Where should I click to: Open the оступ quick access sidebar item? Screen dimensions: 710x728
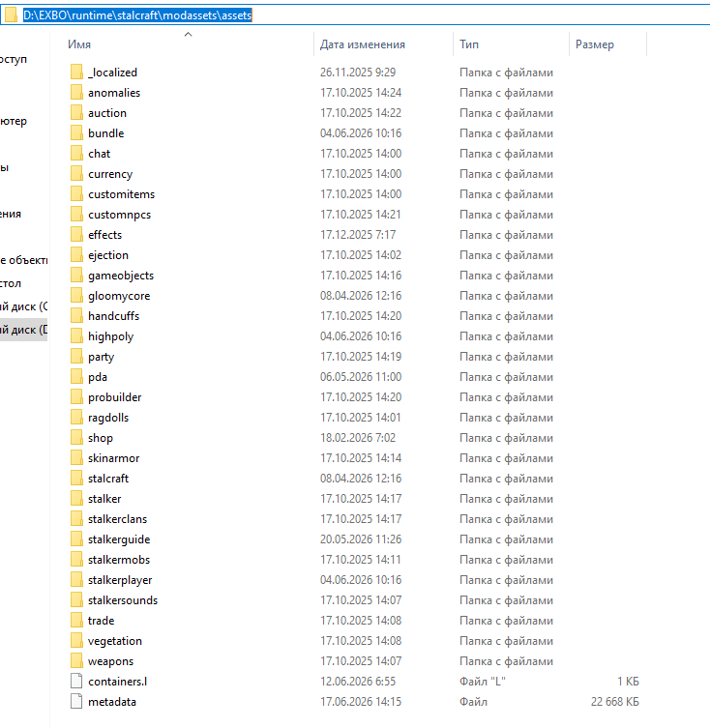point(14,59)
